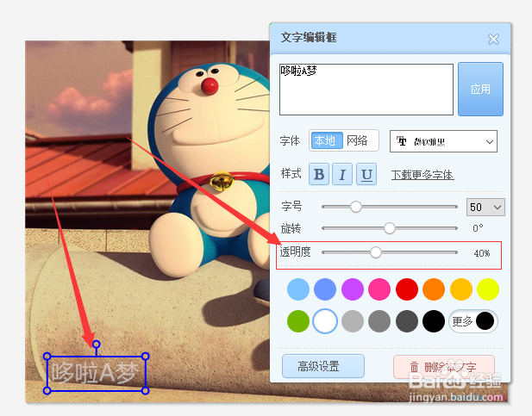Open the 下载更多字体 link
Screen dimensions: 532x416
[x=422, y=175]
